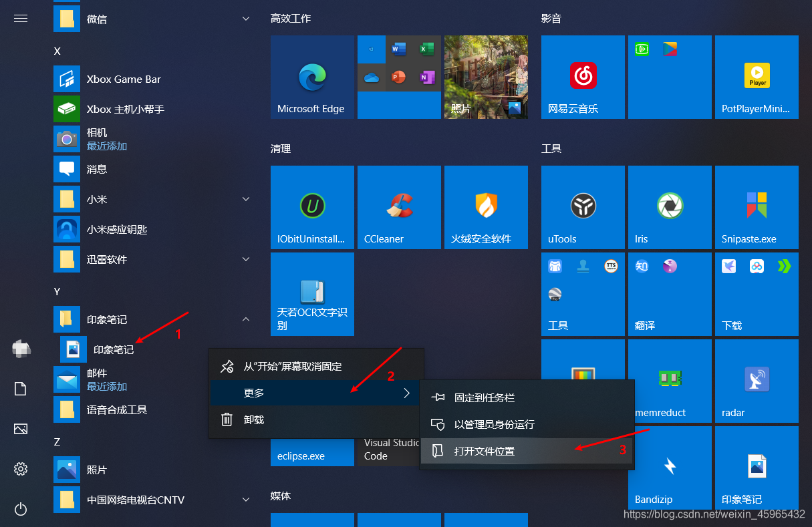This screenshot has height=527, width=812.
Task: Expand the 微信 folder
Action: click(154, 19)
